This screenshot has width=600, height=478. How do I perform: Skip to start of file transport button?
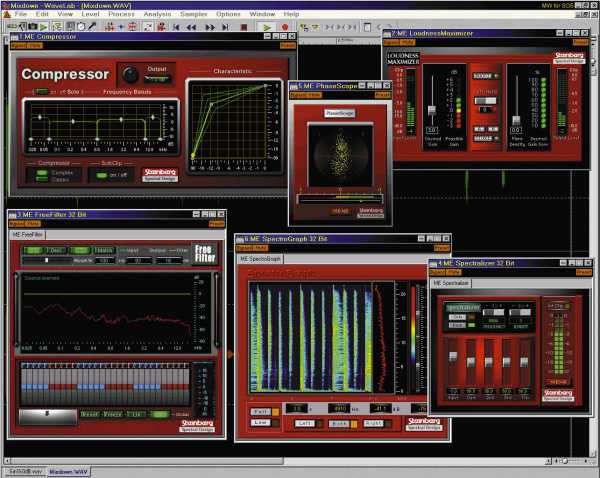coord(176,27)
